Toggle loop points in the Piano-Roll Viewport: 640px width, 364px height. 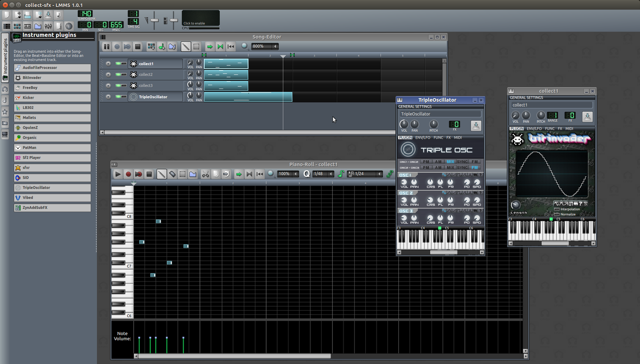(x=249, y=174)
